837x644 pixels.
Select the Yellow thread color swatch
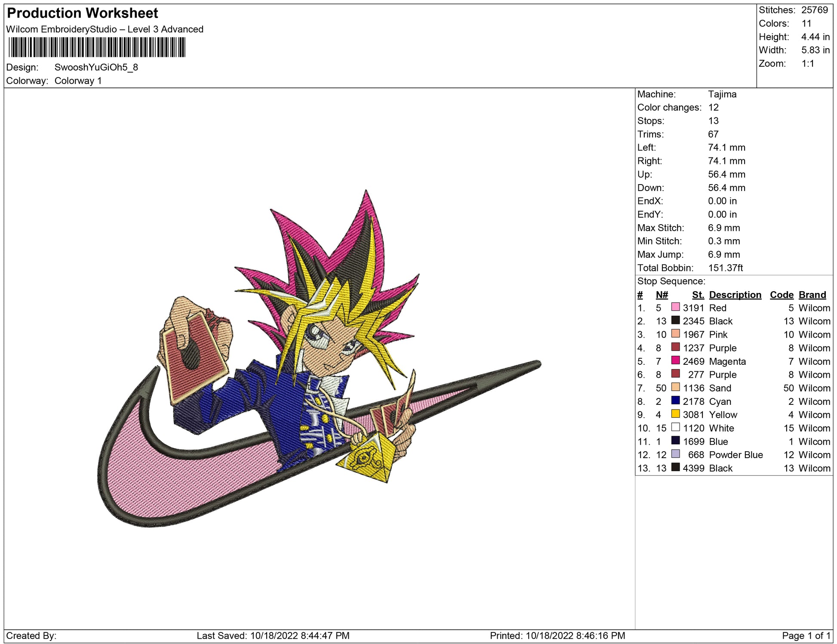675,414
